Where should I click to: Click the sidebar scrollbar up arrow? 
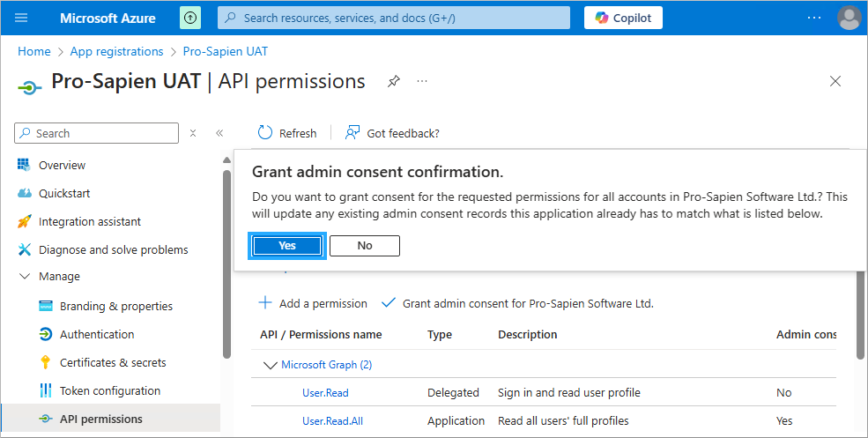[226, 160]
